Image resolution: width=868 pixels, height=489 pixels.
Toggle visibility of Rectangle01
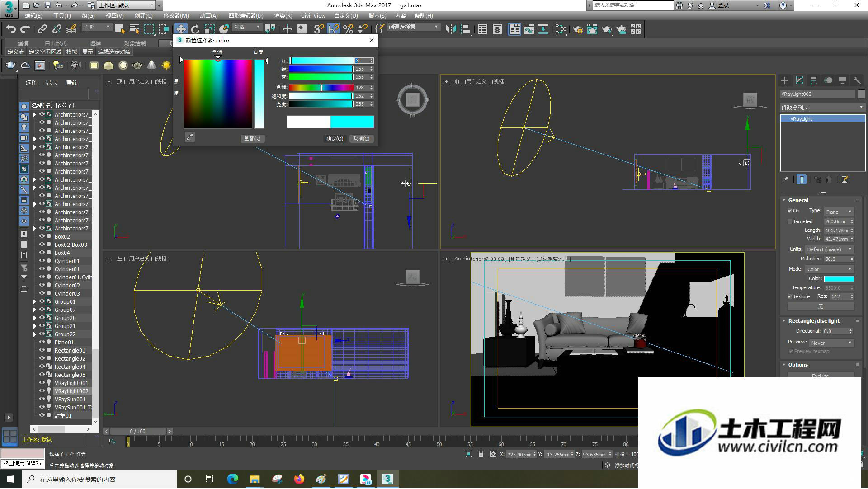click(x=42, y=350)
